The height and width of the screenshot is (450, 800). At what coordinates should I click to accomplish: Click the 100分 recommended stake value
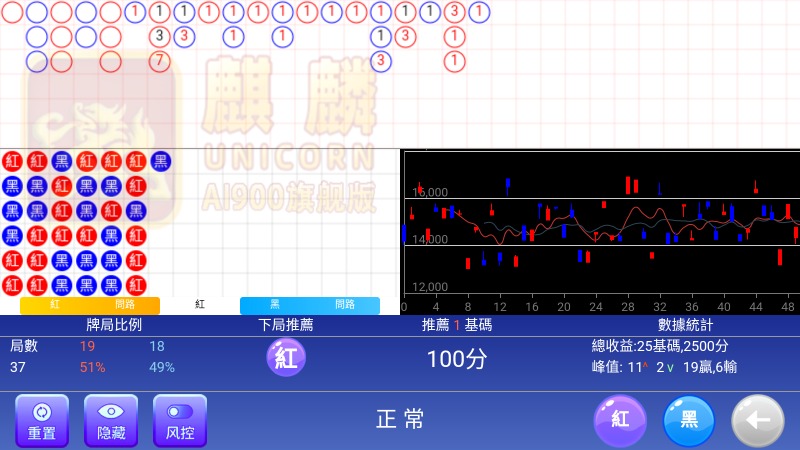[x=456, y=360]
